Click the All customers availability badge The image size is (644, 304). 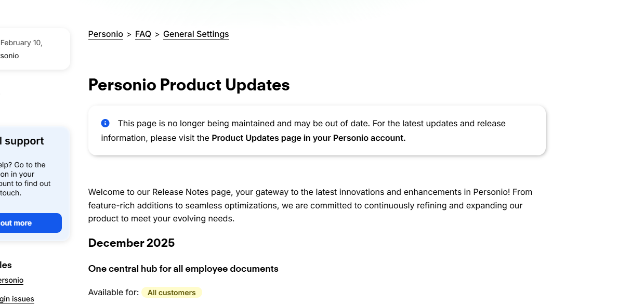click(x=172, y=293)
